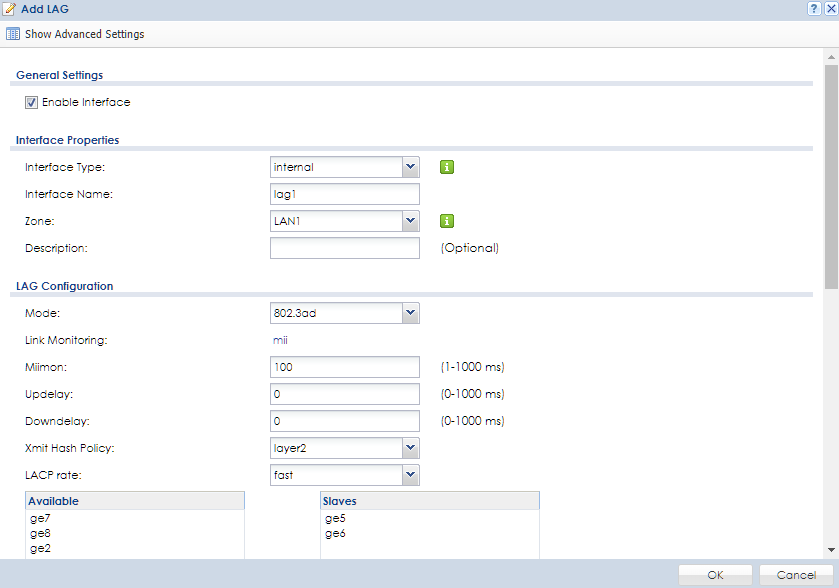Open the LACP rate dropdown
Image resolution: width=839 pixels, height=588 pixels.
click(x=410, y=475)
